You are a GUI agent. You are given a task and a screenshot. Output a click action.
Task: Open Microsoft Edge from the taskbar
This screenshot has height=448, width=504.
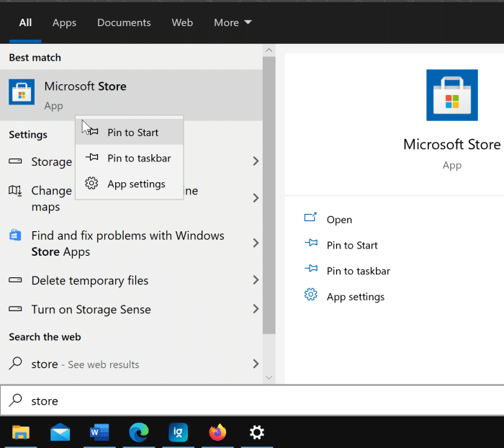click(139, 432)
